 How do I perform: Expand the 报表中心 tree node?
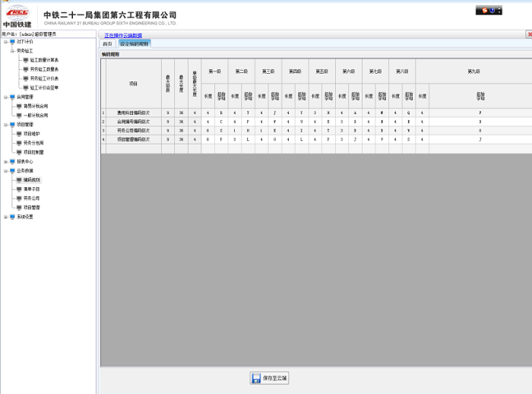5,161
